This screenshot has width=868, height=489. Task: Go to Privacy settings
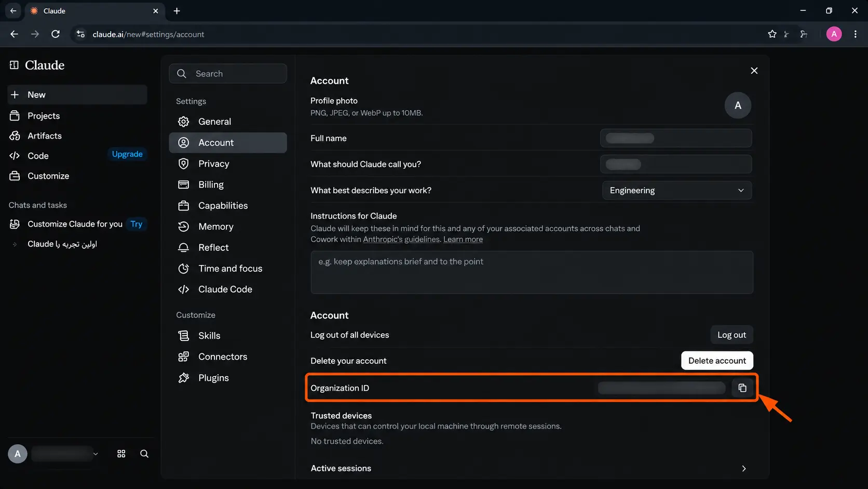228,164
